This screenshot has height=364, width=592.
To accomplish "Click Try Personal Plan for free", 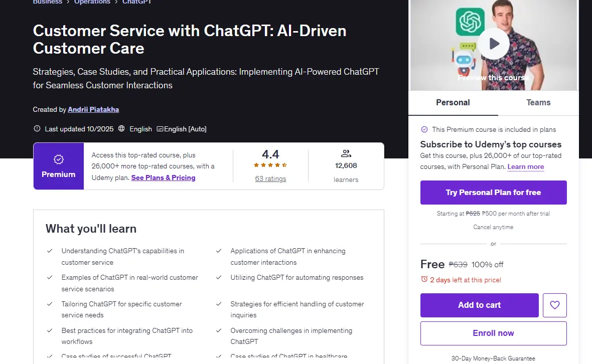I will click(494, 193).
